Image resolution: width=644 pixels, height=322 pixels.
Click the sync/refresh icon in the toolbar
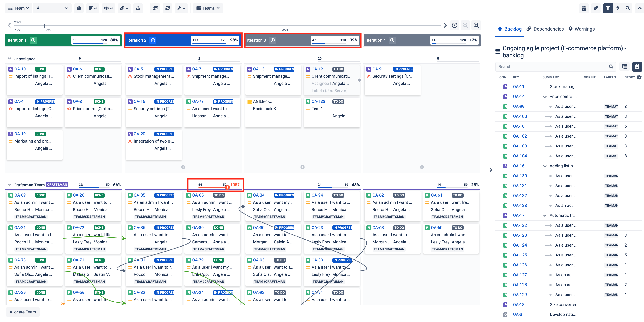point(168,8)
